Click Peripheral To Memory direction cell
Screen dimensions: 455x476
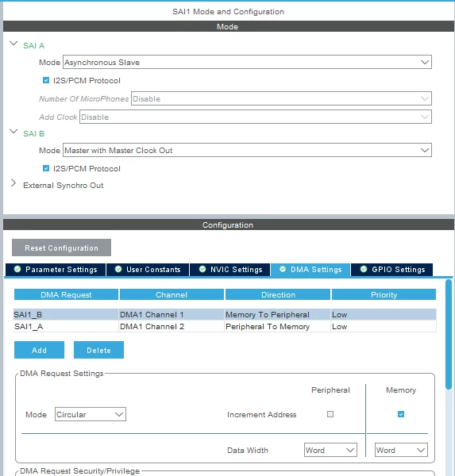pyautogui.click(x=277, y=327)
